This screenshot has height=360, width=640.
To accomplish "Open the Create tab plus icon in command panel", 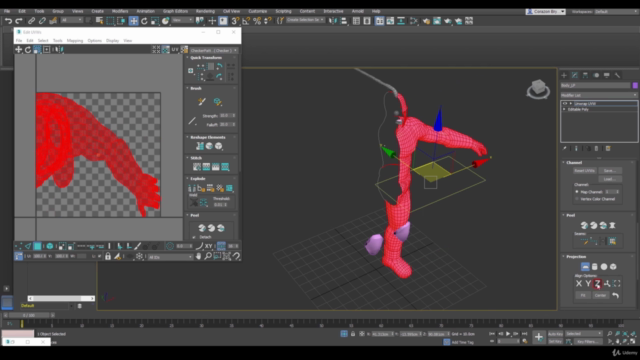I will pyautogui.click(x=564, y=75).
